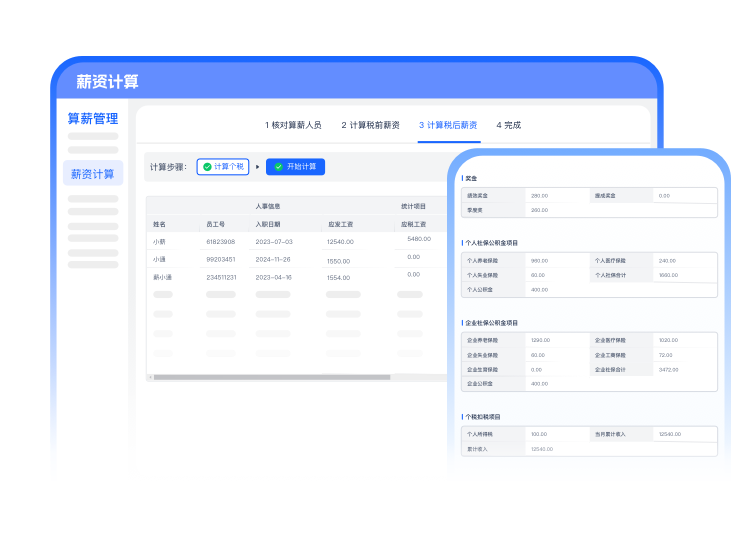750x536 pixels.
Task: Go to the 4 完成 step tab
Action: (x=508, y=125)
